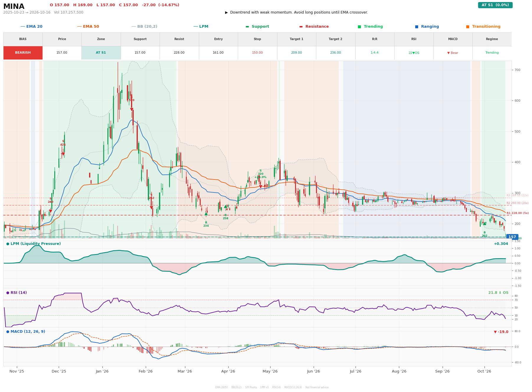Click the R:R value 1:4.4
Screen dimensions: 532x392
pos(374,53)
